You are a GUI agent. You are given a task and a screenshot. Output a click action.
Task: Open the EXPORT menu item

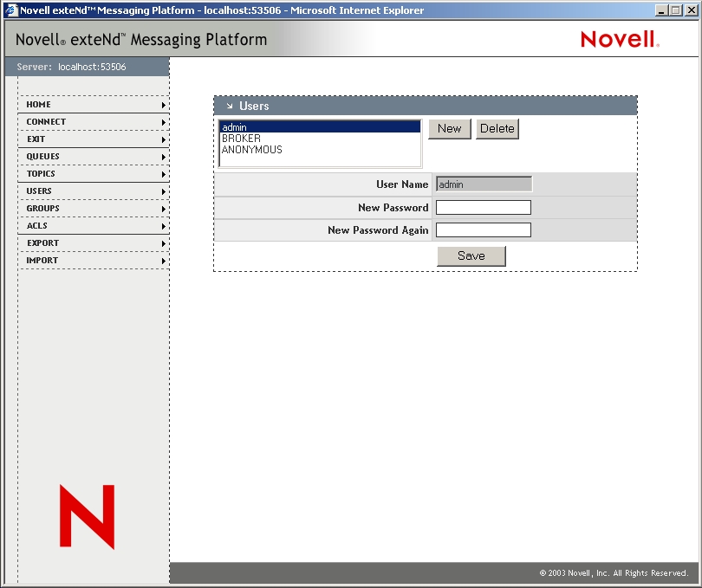pyautogui.click(x=93, y=243)
